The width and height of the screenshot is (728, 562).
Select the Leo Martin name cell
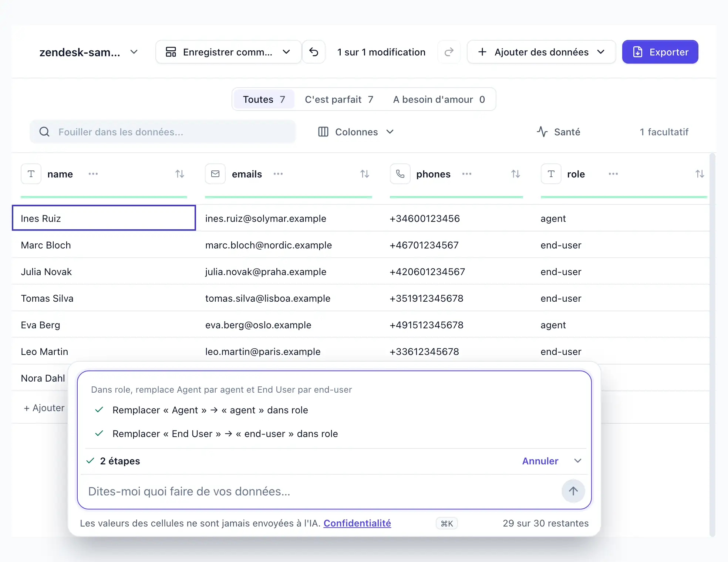[104, 352]
